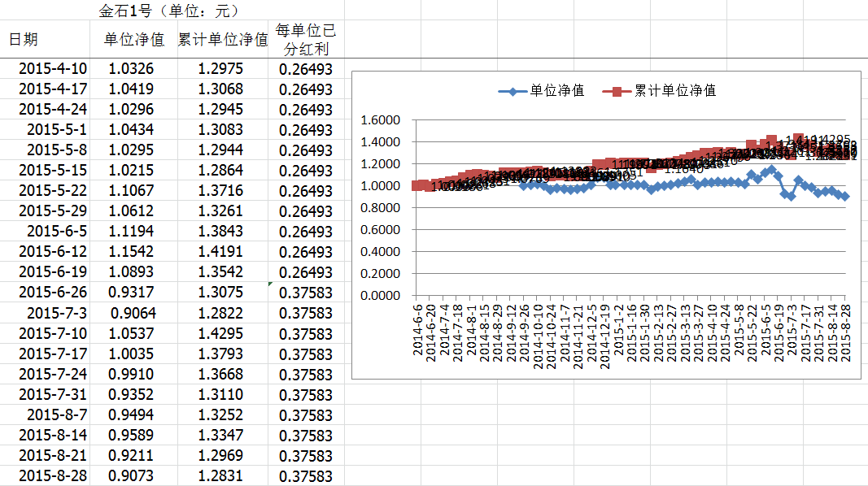Image resolution: width=868 pixels, height=486 pixels.
Task: Click the 0.9064 net value cell
Action: 133,313
